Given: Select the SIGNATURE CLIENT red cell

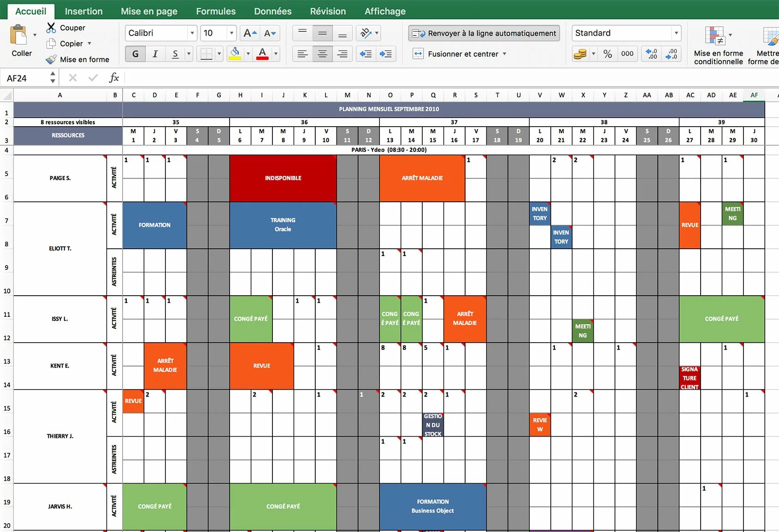Looking at the screenshot, I should pos(690,378).
